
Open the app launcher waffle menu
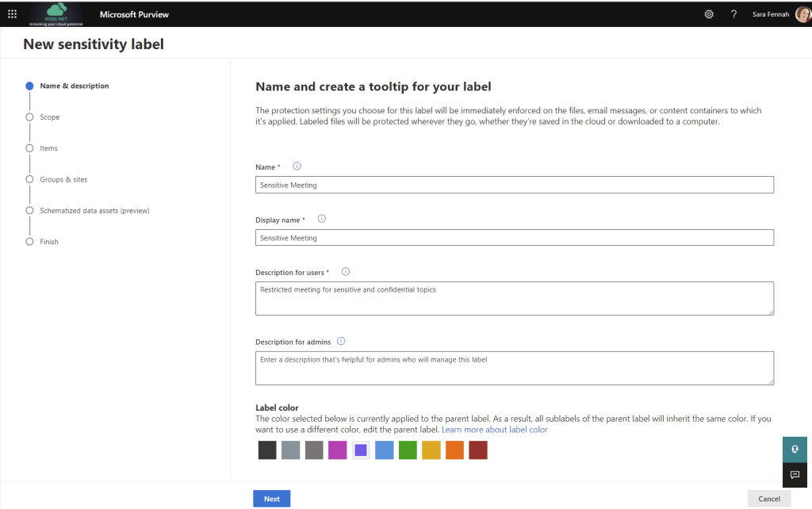[x=12, y=13]
